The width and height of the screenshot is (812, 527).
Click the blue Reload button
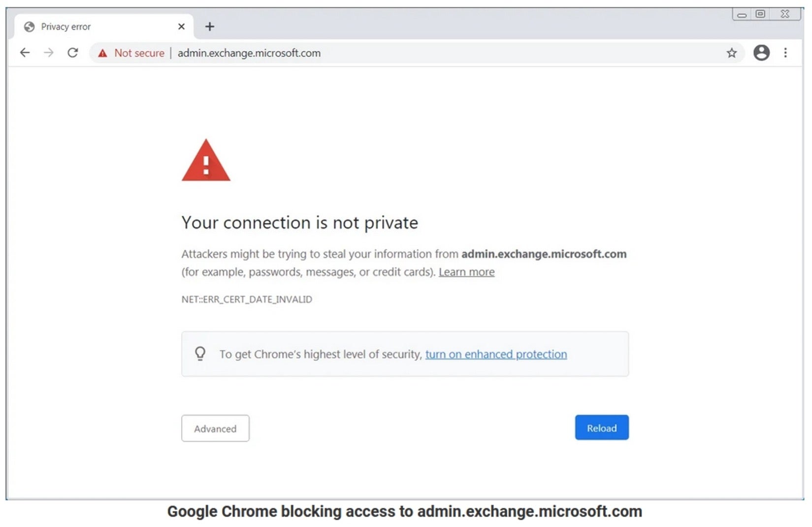coord(602,428)
